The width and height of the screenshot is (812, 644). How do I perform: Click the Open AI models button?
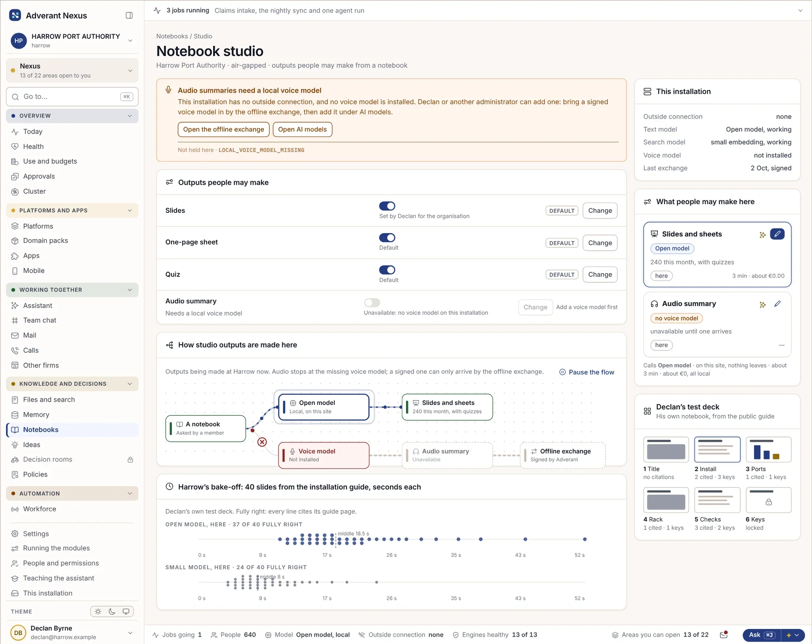coord(302,129)
